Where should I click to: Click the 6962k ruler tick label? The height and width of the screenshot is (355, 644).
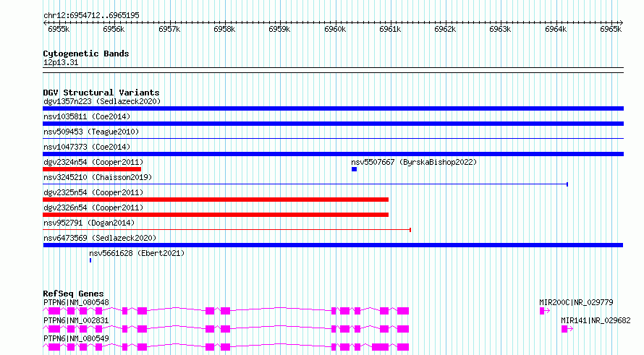coord(445,29)
